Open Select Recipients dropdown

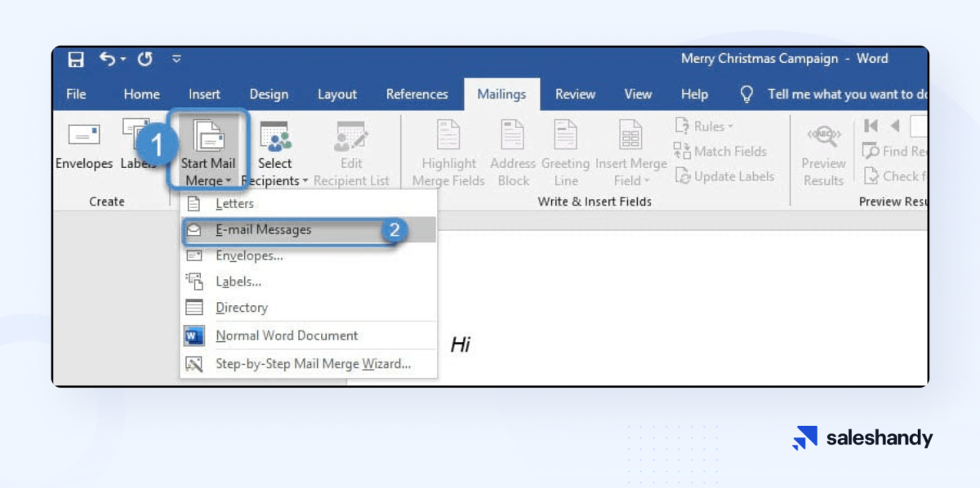[275, 152]
